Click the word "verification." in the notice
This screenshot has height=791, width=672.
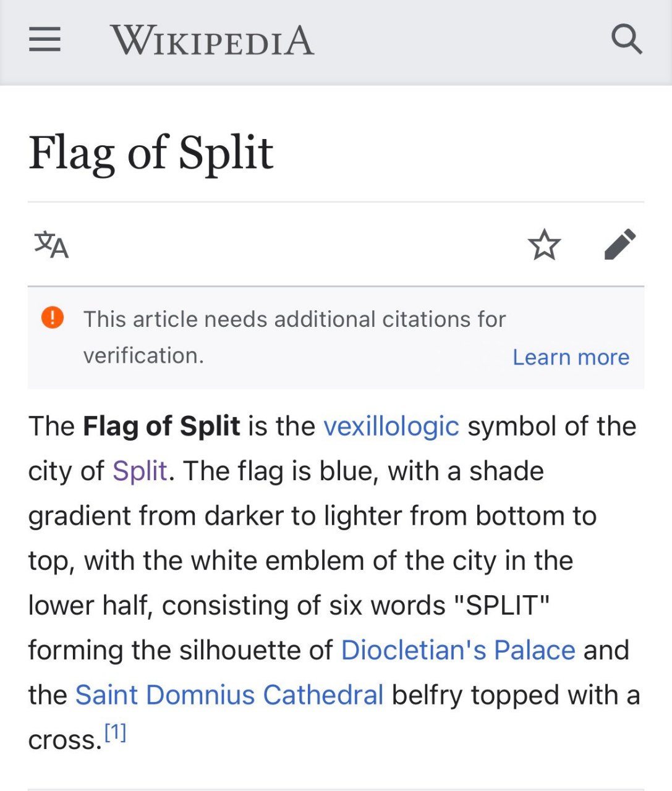click(x=143, y=356)
